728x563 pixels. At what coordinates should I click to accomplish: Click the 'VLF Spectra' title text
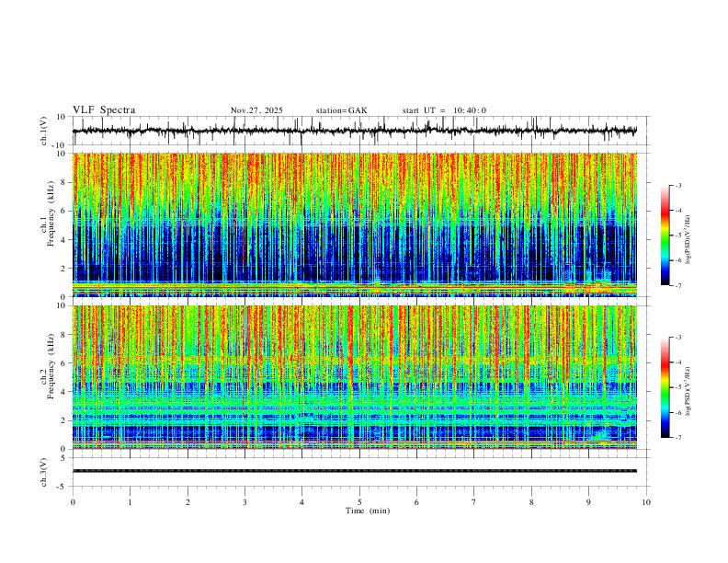[104, 110]
